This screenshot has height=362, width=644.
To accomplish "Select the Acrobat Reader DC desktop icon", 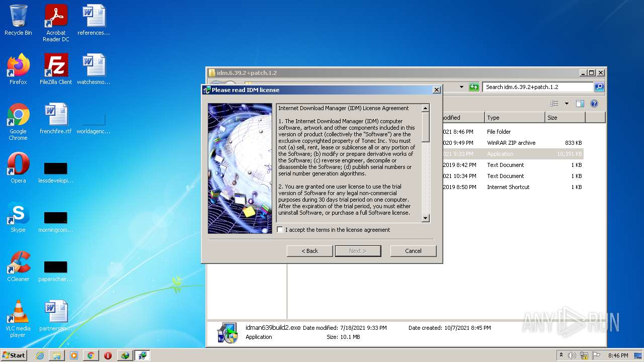I will point(56,23).
